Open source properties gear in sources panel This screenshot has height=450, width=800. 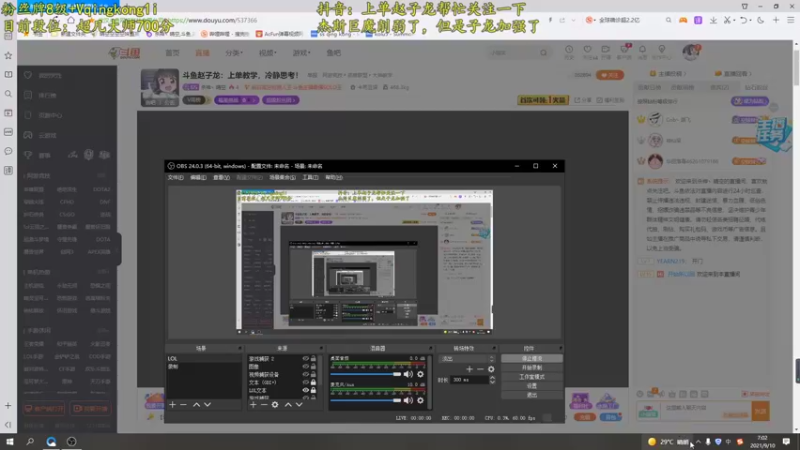click(x=275, y=405)
